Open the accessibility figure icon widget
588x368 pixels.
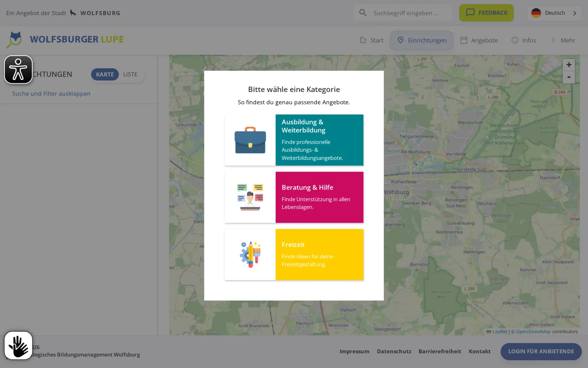pos(18,70)
